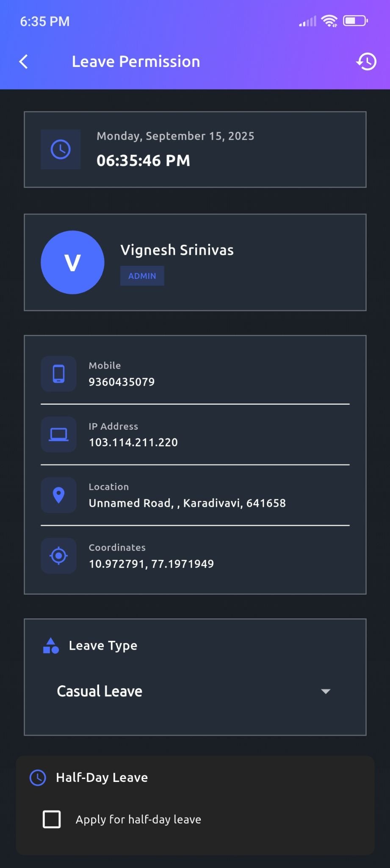The height and width of the screenshot is (868, 390).
Task: Tap the Leave Type shapes icon
Action: coord(51,645)
